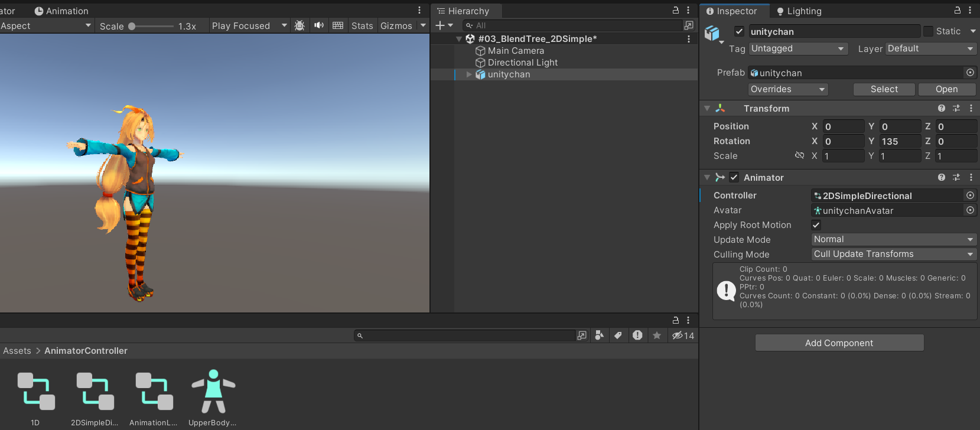The width and height of the screenshot is (980, 430).
Task: Click the Hierarchy lock icon
Action: click(x=676, y=10)
